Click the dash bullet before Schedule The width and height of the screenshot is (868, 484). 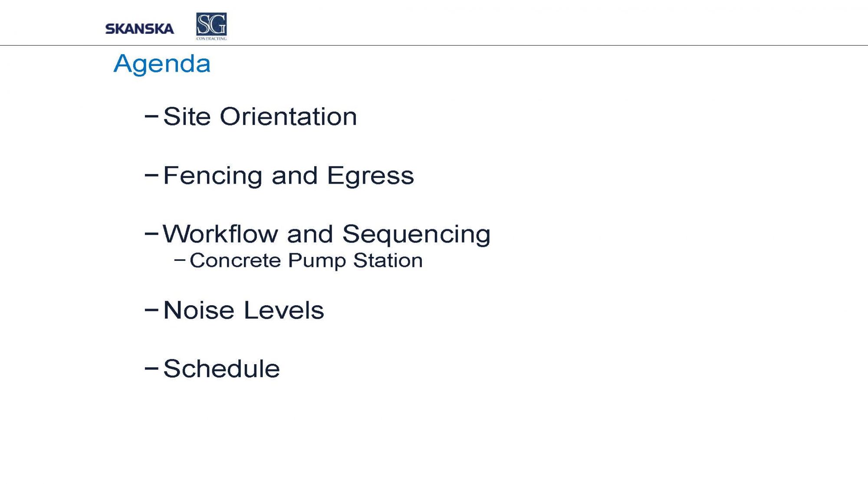pyautogui.click(x=151, y=368)
